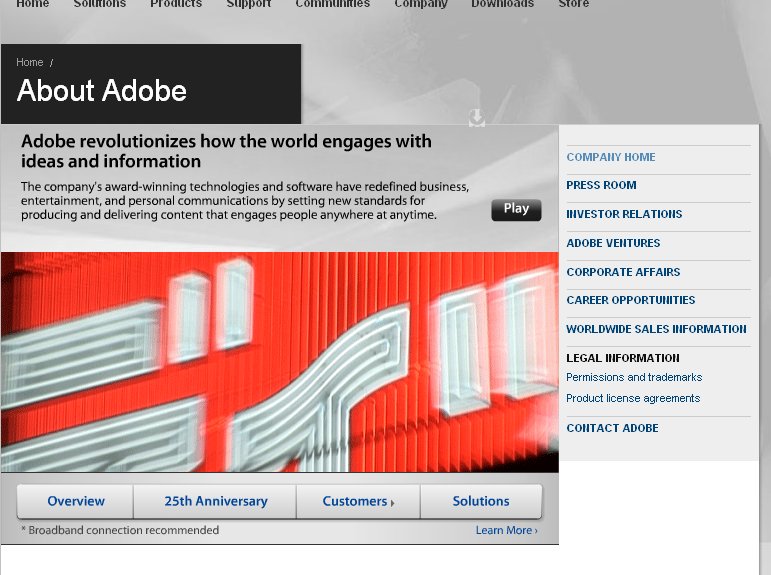Open the Store navigation item

(x=574, y=4)
